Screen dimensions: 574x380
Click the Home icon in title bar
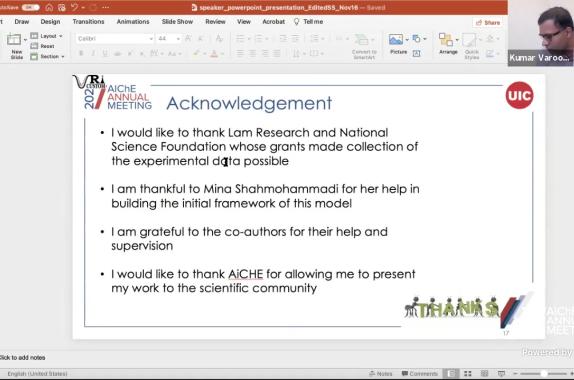(49, 7)
